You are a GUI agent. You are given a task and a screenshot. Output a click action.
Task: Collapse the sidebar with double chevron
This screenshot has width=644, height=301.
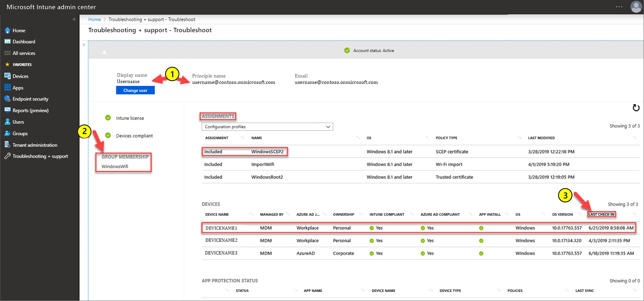click(74, 19)
